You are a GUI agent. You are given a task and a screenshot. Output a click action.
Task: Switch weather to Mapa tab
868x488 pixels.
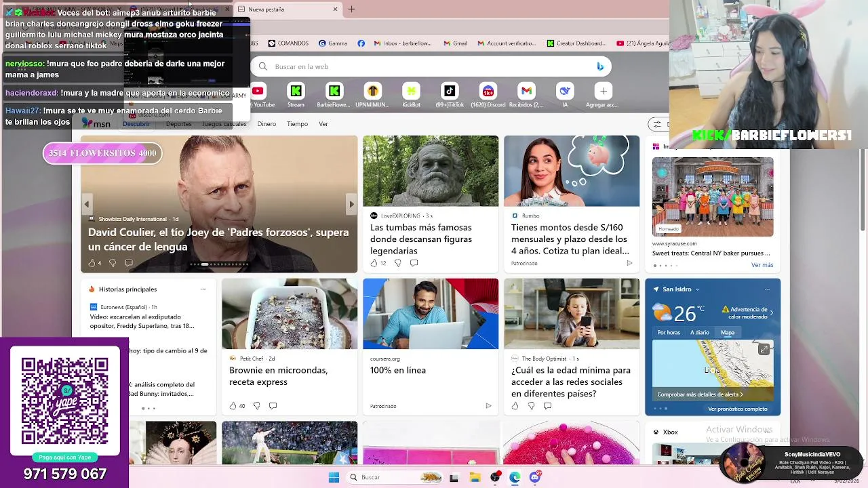click(728, 333)
